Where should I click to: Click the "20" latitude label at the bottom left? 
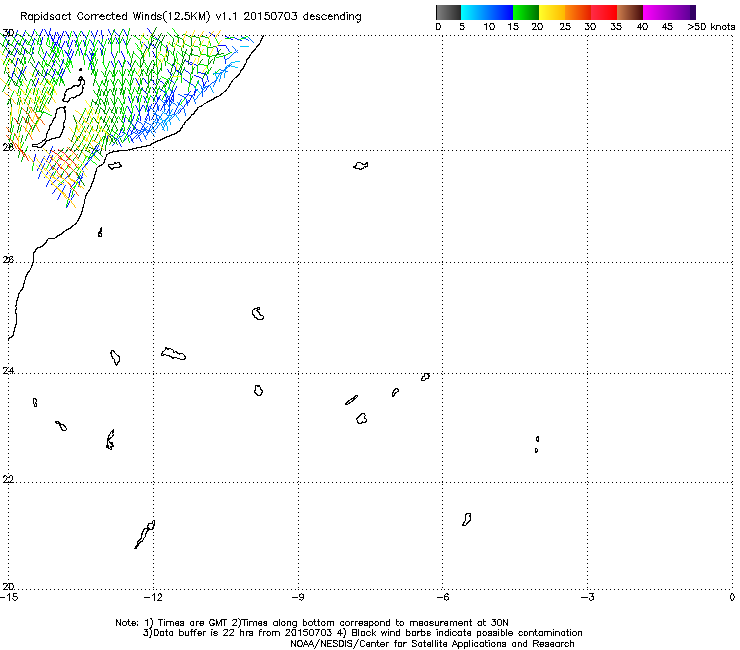pos(8,587)
